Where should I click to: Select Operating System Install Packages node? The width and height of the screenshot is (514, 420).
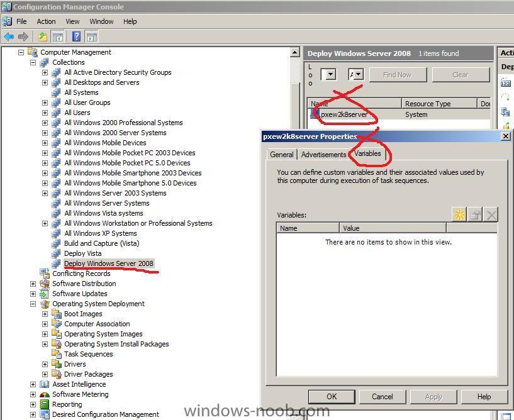click(x=116, y=344)
